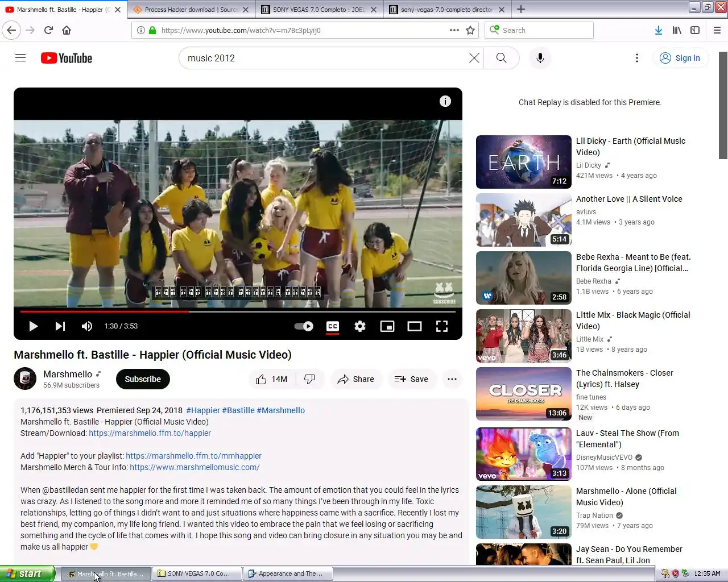Open SONY VEGAS 7.0 taskbar item
This screenshot has width=728, height=582.
click(197, 573)
